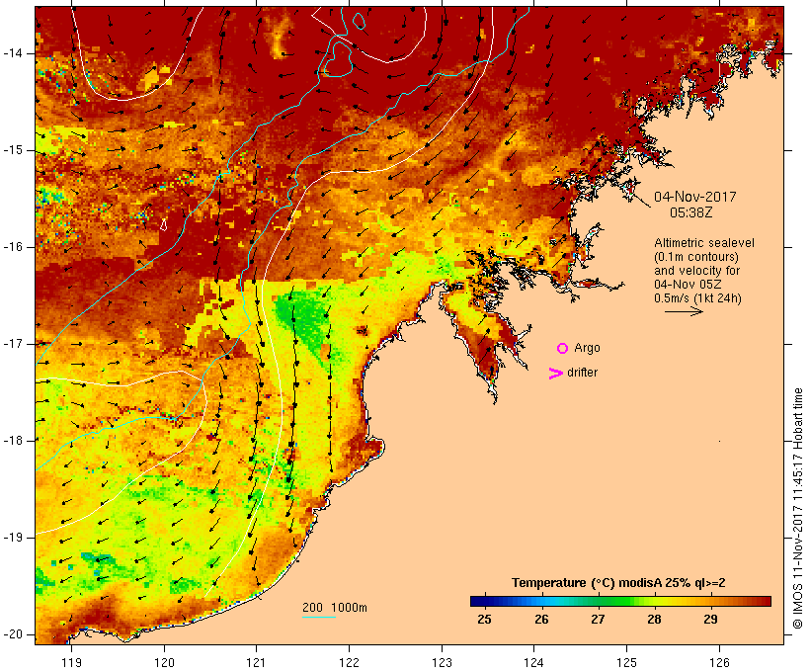Click the longitude axis label '120'
The width and height of the screenshot is (810, 672).
(x=164, y=662)
